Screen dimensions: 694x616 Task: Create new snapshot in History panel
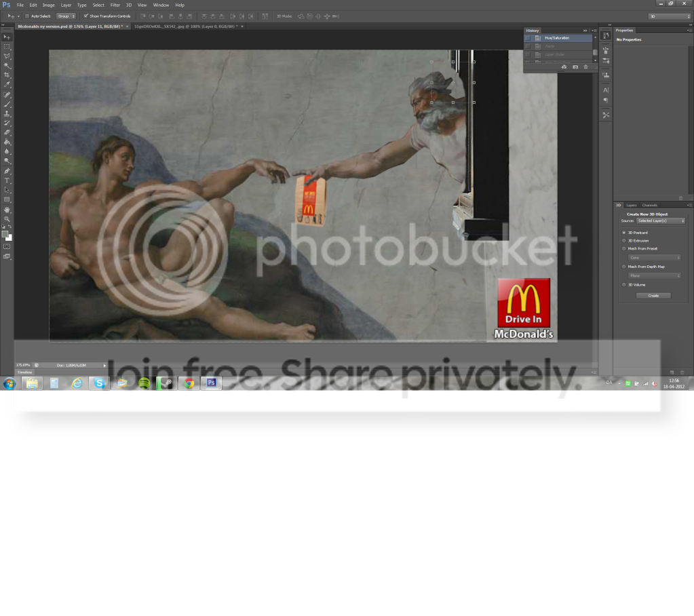[575, 66]
